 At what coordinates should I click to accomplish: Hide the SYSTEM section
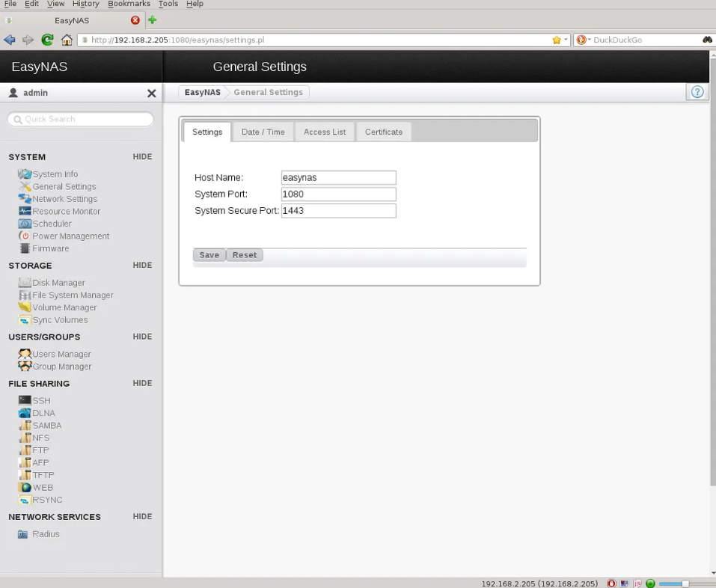point(142,156)
